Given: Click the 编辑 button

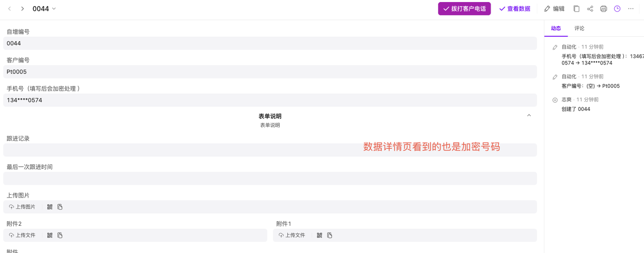Looking at the screenshot, I should (x=554, y=9).
